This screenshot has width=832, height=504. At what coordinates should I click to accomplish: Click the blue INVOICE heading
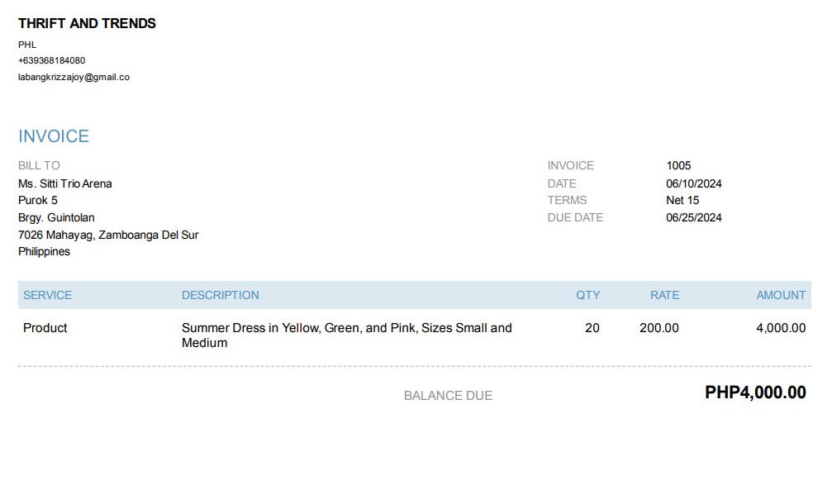54,136
